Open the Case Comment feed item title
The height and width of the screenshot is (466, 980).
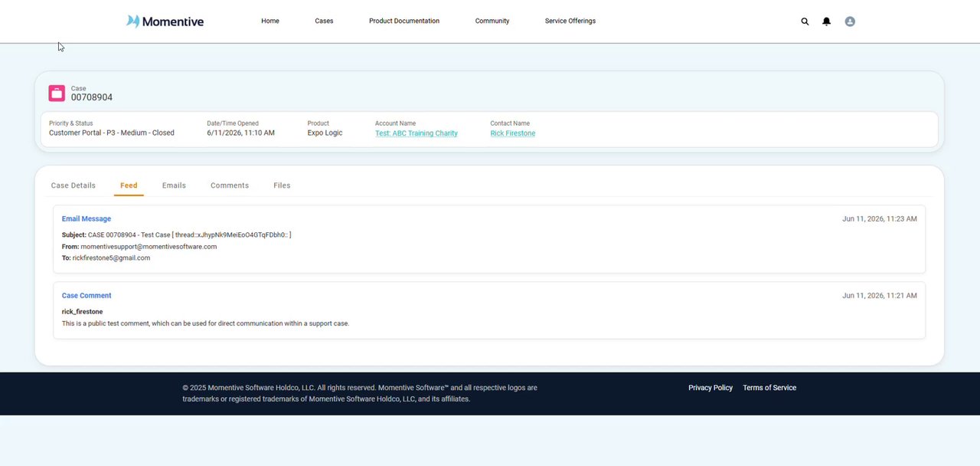point(87,296)
